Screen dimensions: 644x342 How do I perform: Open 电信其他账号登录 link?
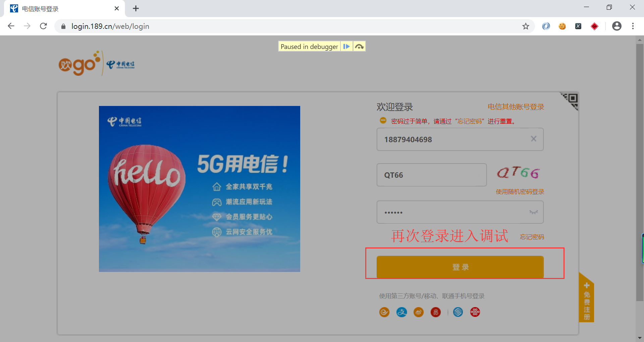(x=516, y=107)
